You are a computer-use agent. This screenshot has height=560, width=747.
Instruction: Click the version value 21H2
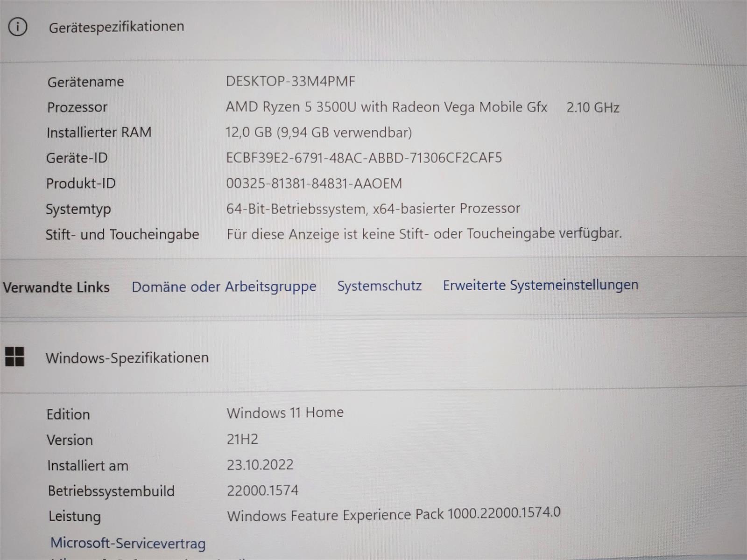242,439
